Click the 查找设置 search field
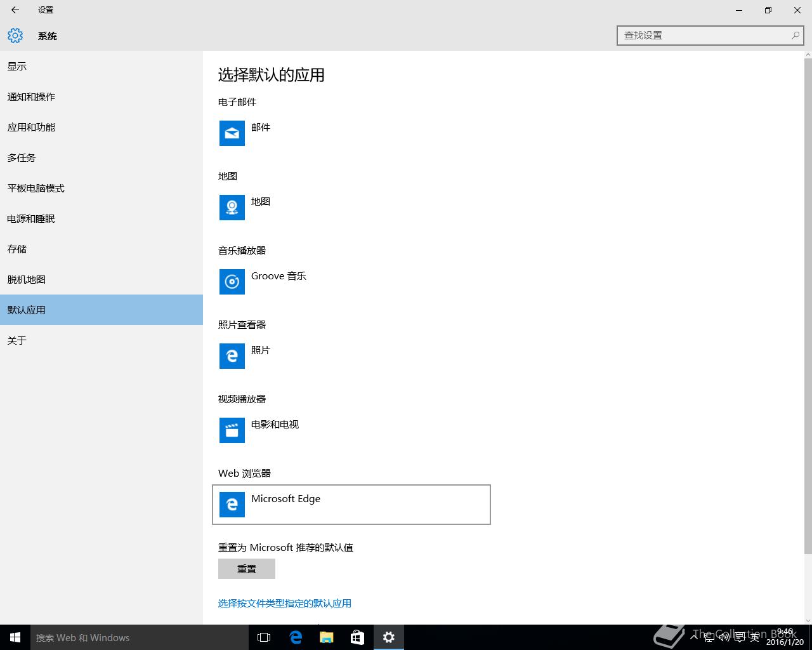The width and height of the screenshot is (812, 650). click(710, 36)
